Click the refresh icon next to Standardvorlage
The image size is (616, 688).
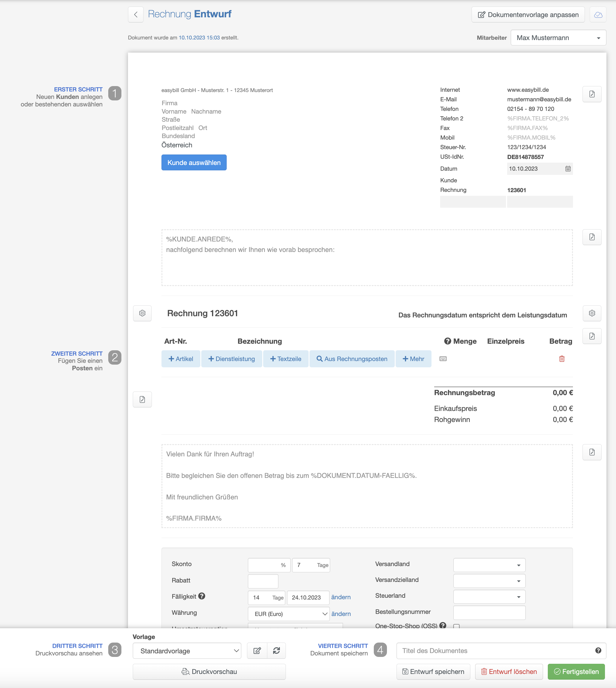(276, 651)
